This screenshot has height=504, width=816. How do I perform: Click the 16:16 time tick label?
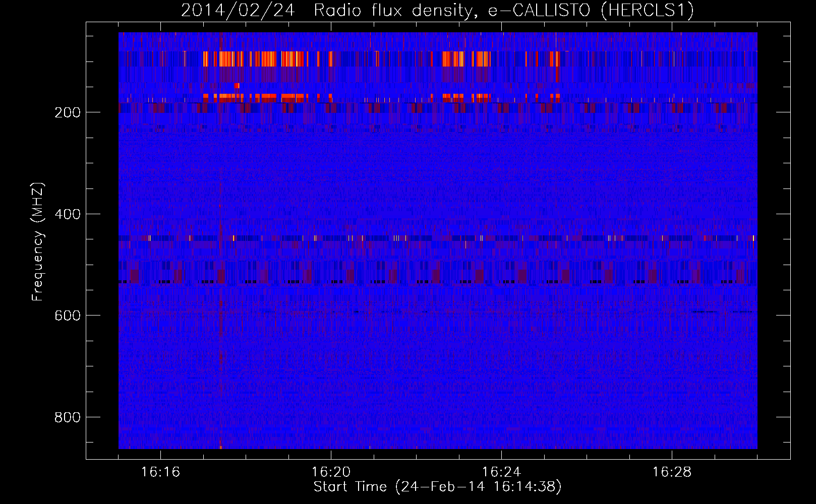point(160,472)
